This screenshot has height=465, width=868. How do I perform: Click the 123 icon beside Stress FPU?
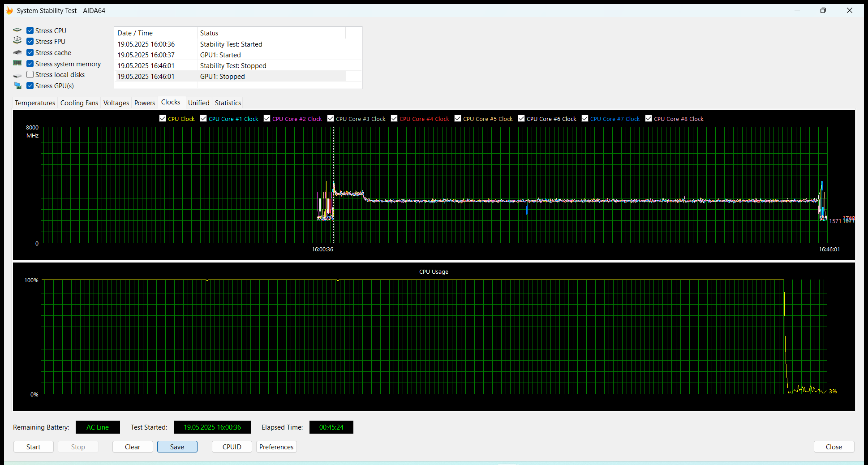click(17, 41)
